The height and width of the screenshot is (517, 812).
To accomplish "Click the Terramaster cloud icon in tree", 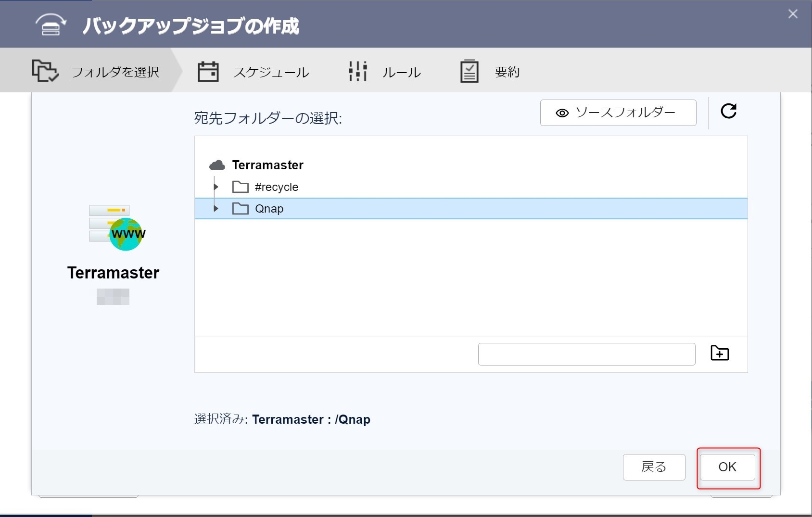I will tap(217, 165).
